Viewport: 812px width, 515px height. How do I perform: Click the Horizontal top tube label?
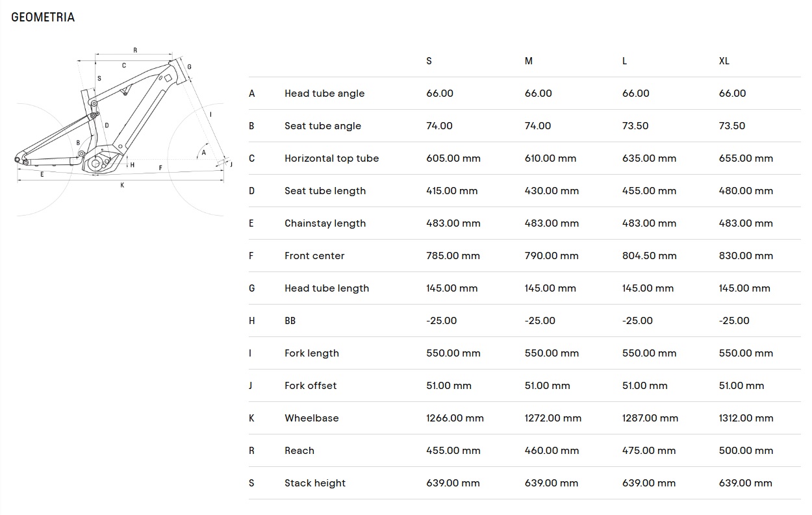331,158
